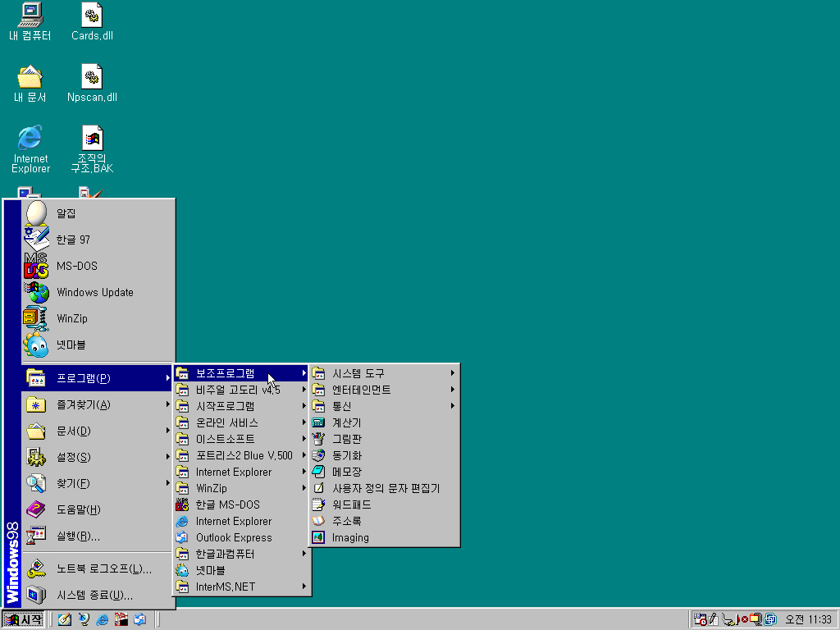
Task: Click the quick launch Internet Explorer icon
Action: 103,620
